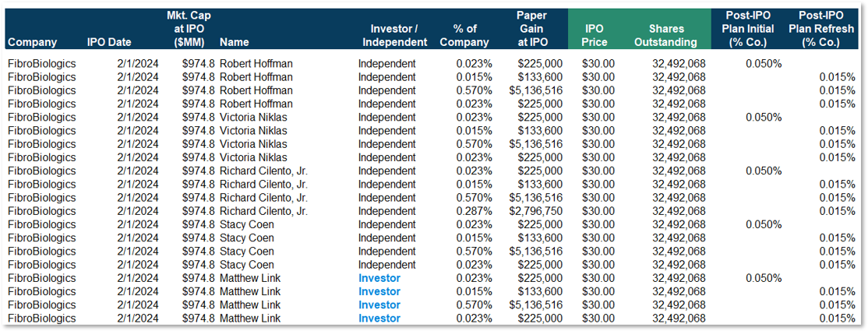The height and width of the screenshot is (331, 868).
Task: Select the last Matthew Link name cell
Action: click(x=249, y=318)
